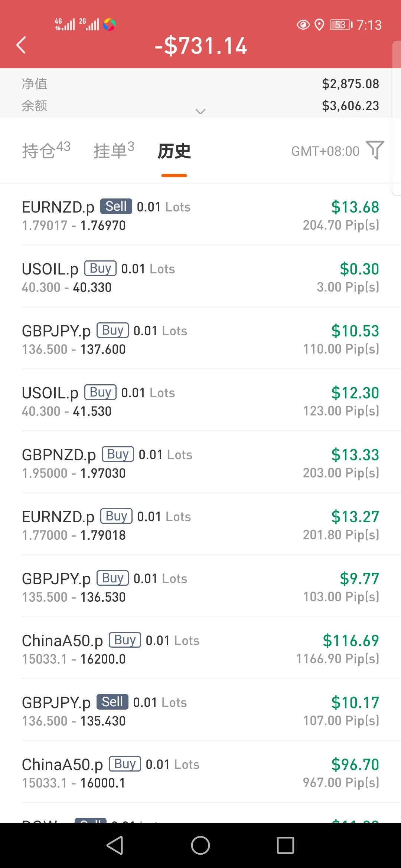
Task: Open GBPJPY.p Buy trade with $10.53 profit
Action: point(200,339)
